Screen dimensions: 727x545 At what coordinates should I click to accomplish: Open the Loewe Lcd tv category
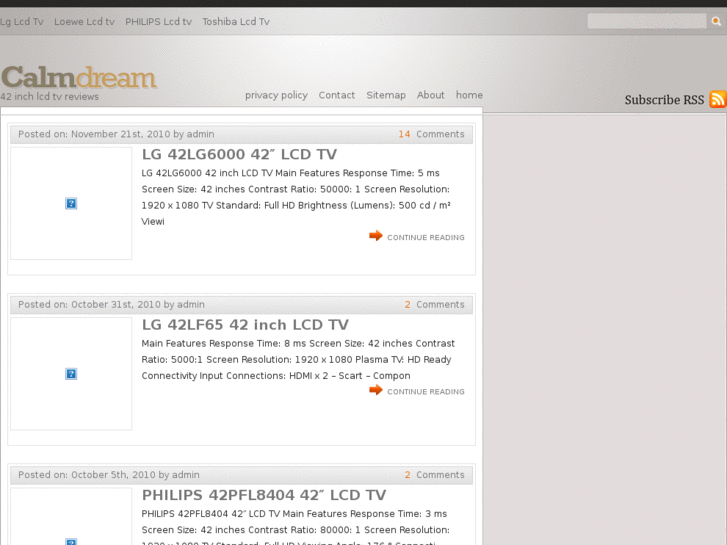click(x=84, y=22)
